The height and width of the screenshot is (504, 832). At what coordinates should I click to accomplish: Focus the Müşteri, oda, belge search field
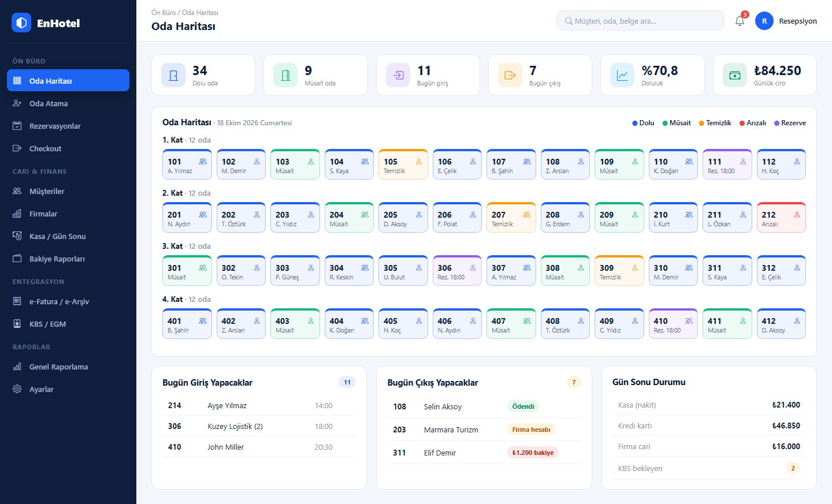(x=640, y=21)
